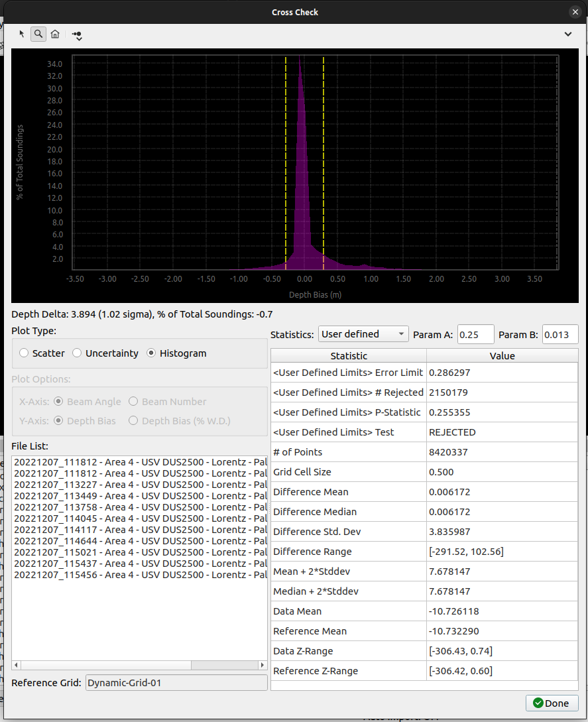
Task: Click the scroll right arrow of file list
Action: pyautogui.click(x=263, y=665)
